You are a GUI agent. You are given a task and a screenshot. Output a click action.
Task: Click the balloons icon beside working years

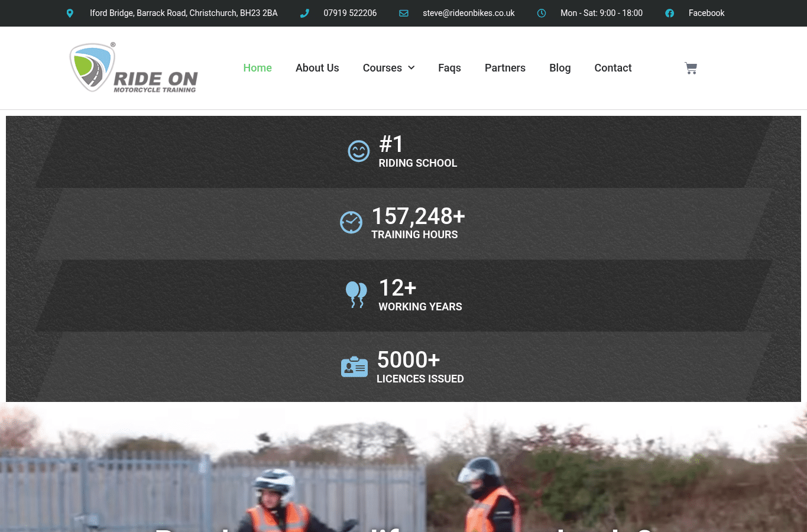356,294
